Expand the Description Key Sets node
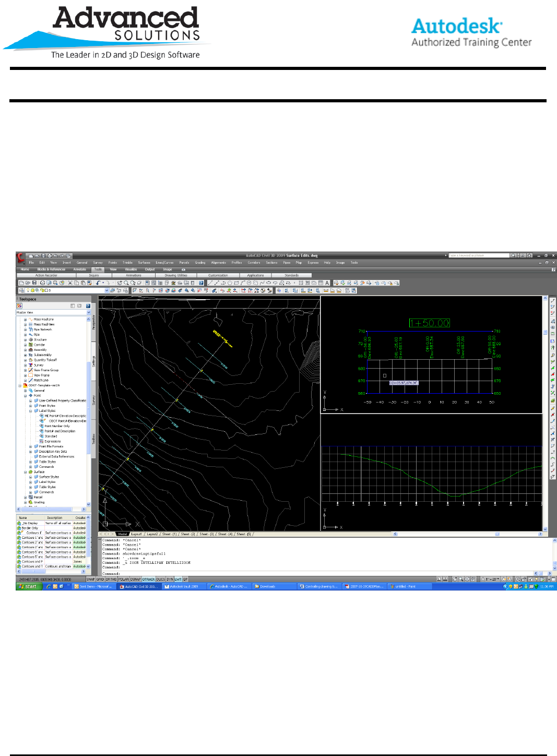 30,452
